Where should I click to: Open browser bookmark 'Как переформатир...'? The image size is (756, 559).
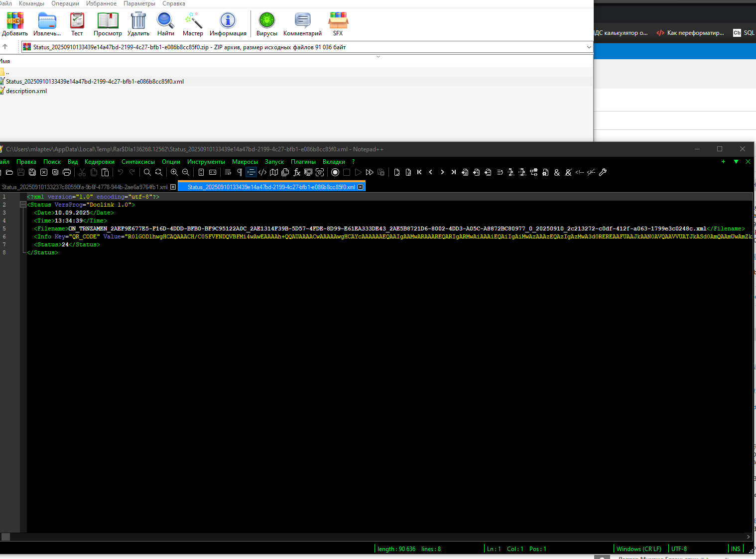click(x=690, y=33)
